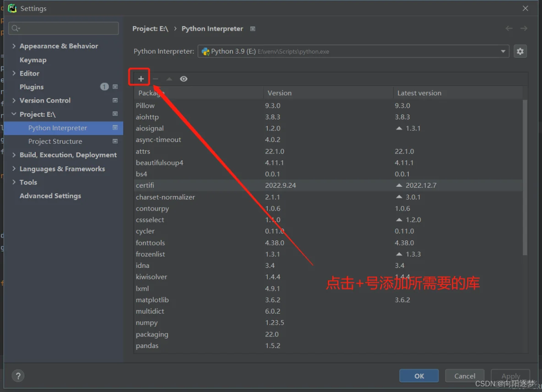Click the forward navigation arrow
Viewport: 542px width, 392px height.
(x=524, y=28)
